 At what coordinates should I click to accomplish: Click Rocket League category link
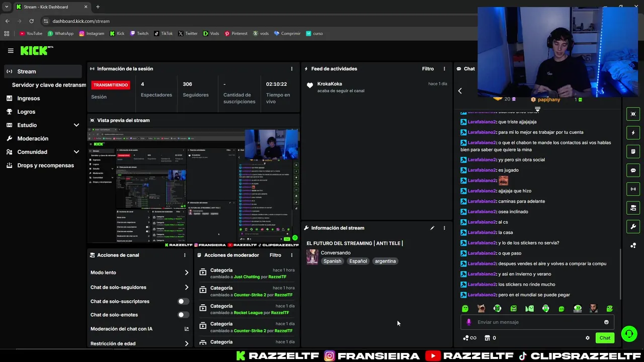248,313
